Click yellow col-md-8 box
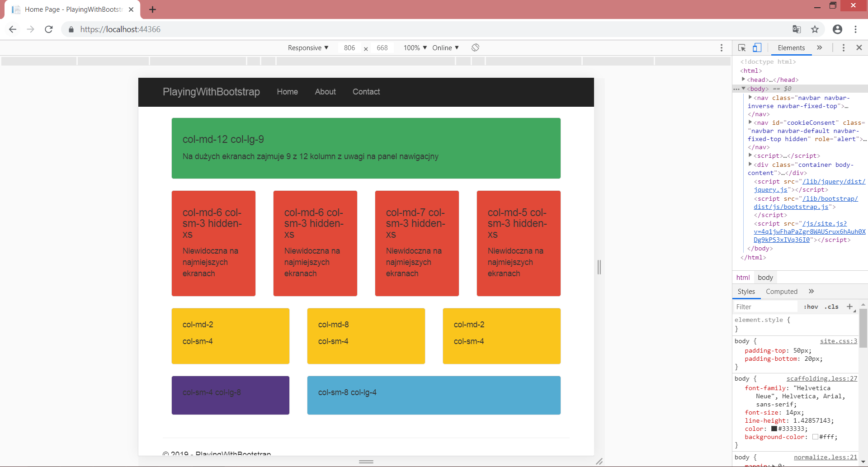The height and width of the screenshot is (467, 868). coord(366,336)
